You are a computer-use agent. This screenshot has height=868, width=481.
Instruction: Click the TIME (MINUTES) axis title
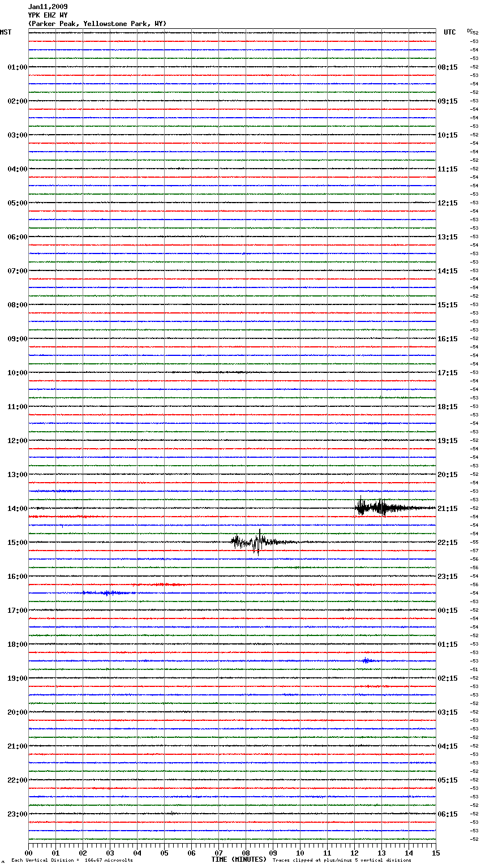click(239, 860)
